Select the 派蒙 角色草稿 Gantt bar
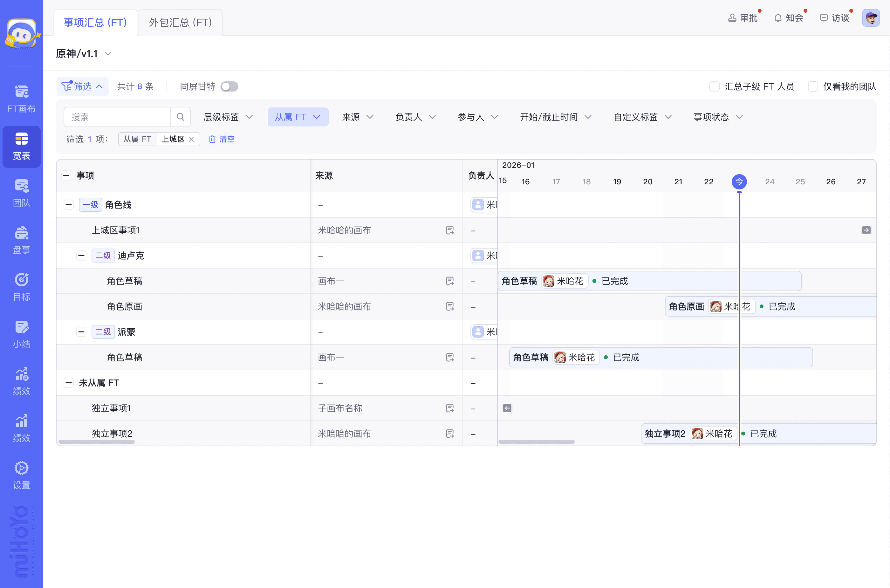 (x=661, y=357)
